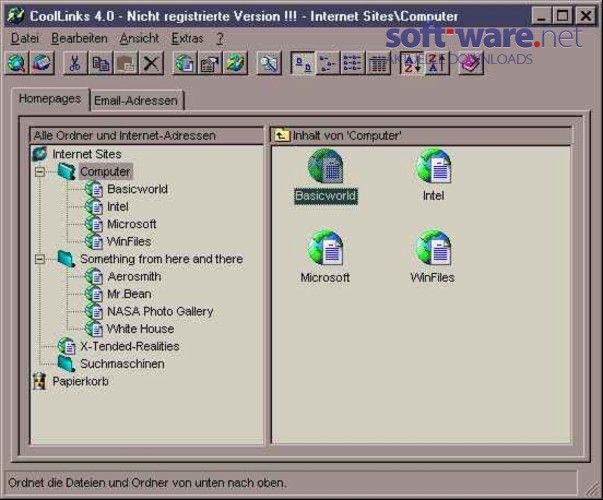Click the Papierkorb trash can icon
603x500 pixels.
pyautogui.click(x=39, y=382)
